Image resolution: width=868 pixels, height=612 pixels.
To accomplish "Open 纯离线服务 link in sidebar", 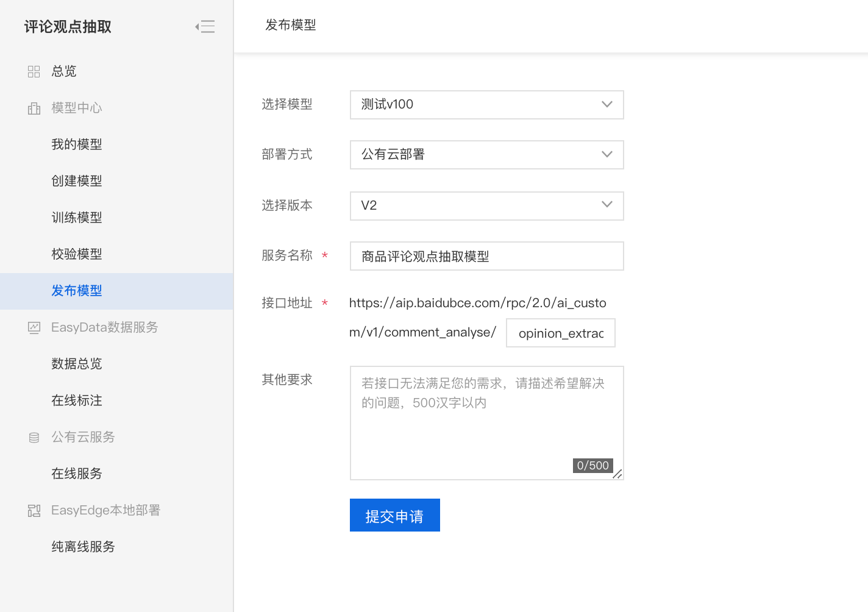I will point(83,547).
